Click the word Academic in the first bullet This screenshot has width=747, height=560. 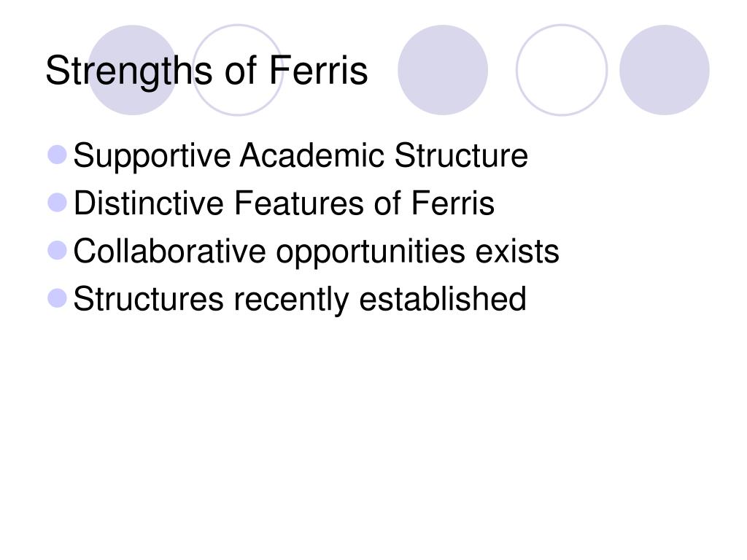[x=311, y=155]
